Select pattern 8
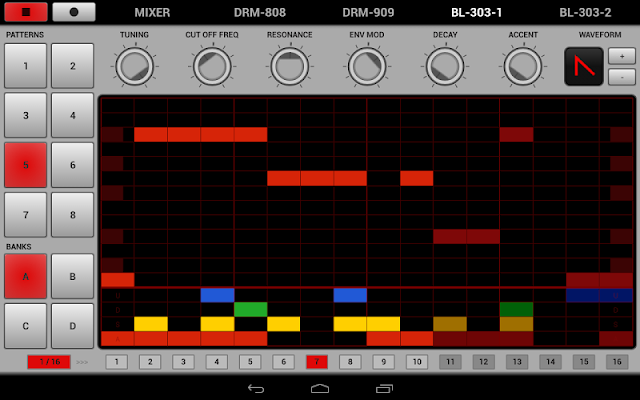 [x=73, y=215]
